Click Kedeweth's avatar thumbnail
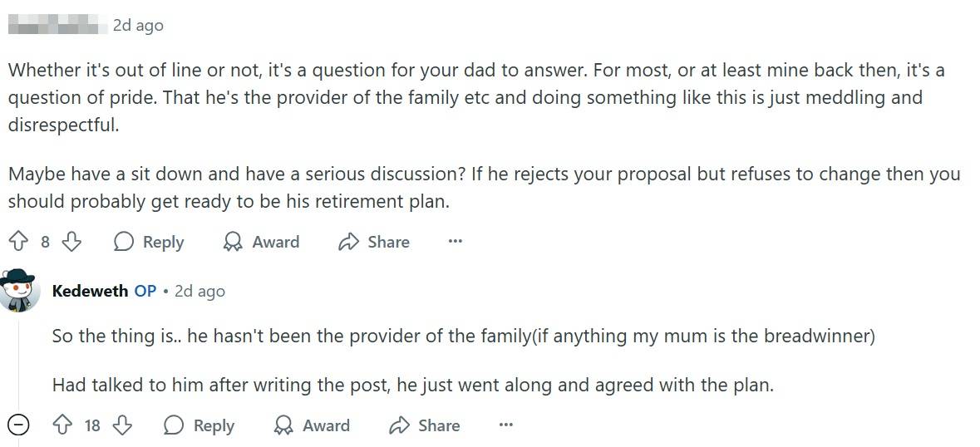980x447 pixels. [x=19, y=291]
